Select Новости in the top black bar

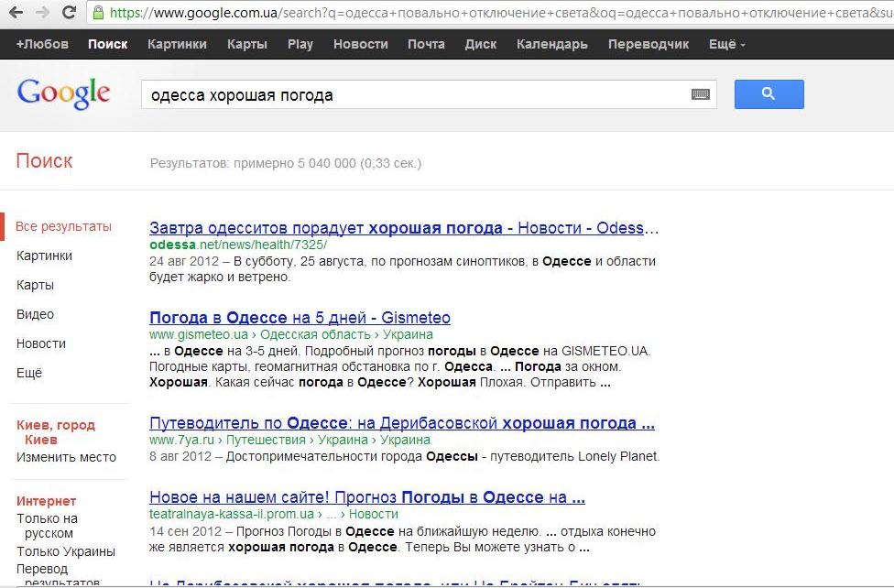(x=360, y=44)
